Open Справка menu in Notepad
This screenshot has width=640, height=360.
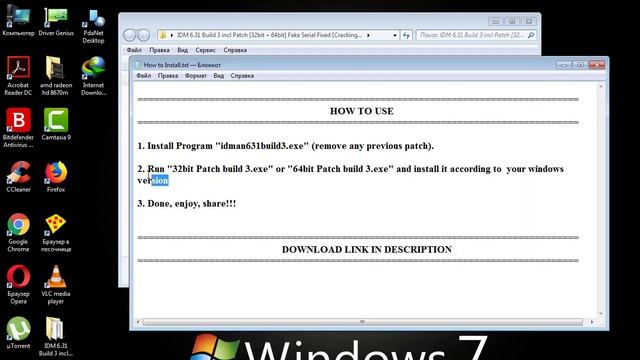pyautogui.click(x=242, y=76)
